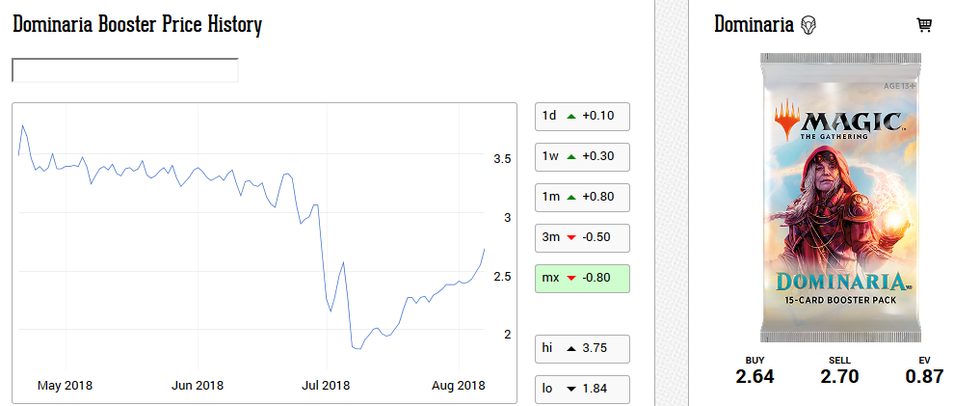Click the hi 3.75 button

coord(581,348)
